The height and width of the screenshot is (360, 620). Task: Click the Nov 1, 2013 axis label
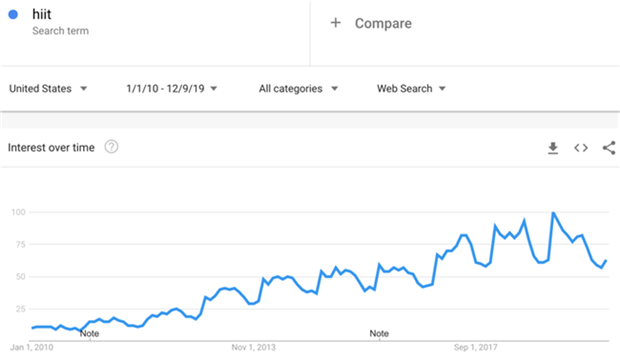pos(253,347)
